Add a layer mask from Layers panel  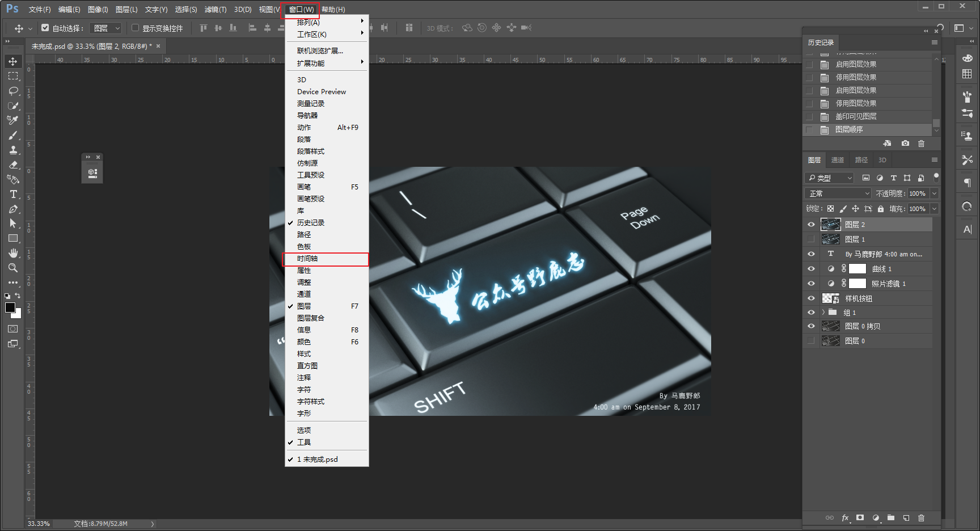tap(860, 517)
